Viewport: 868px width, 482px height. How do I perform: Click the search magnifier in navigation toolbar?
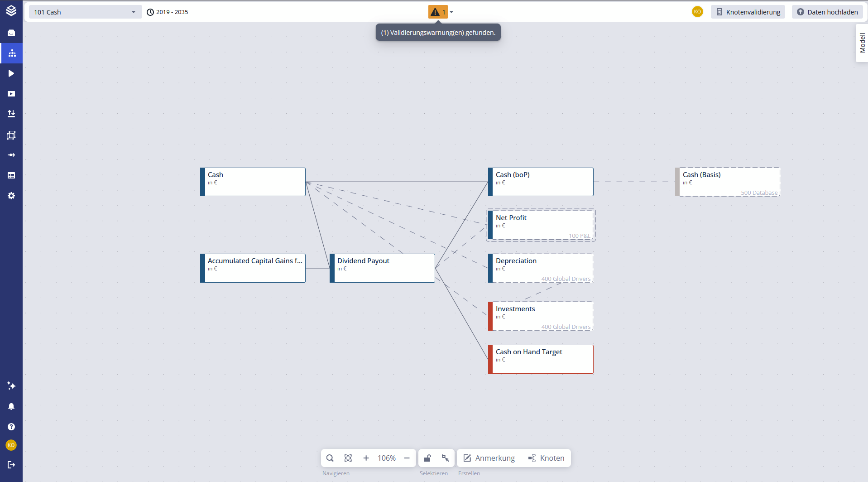tap(330, 458)
